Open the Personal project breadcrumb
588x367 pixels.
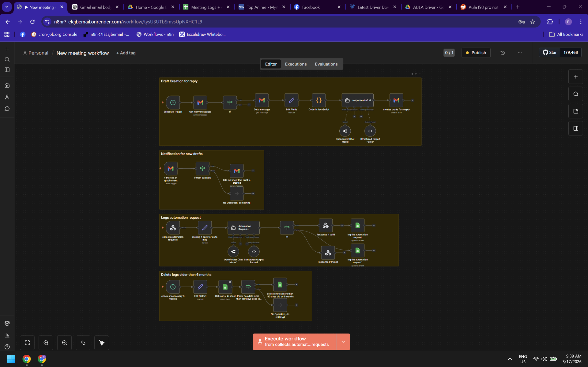click(36, 53)
